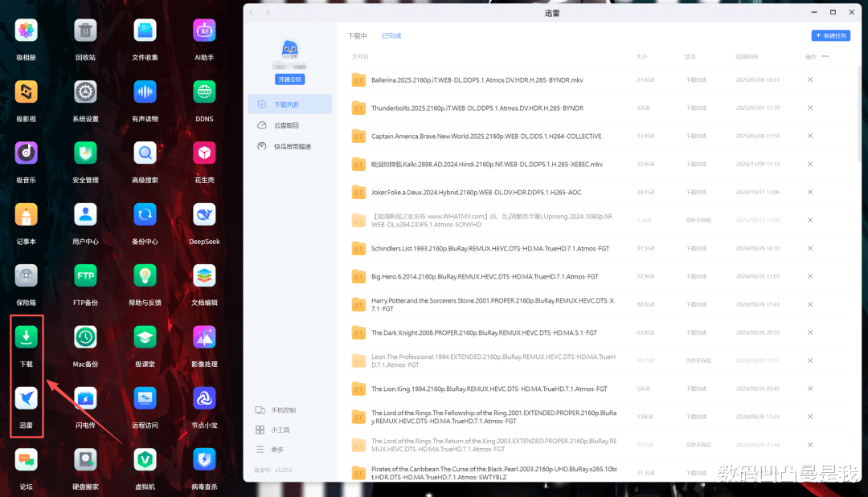Screen dimensions: 868x497
Task: Remove the Joker.Folie.a.Deux entry
Action: click(x=810, y=193)
